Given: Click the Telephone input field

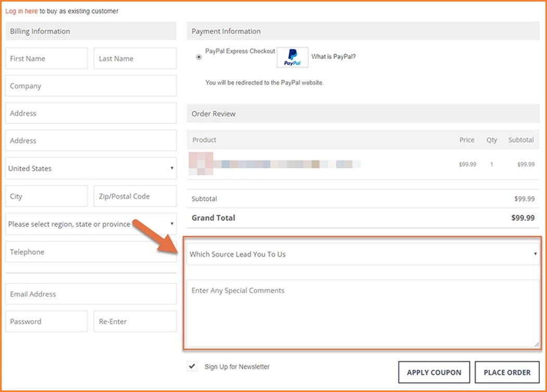Looking at the screenshot, I should coord(91,252).
